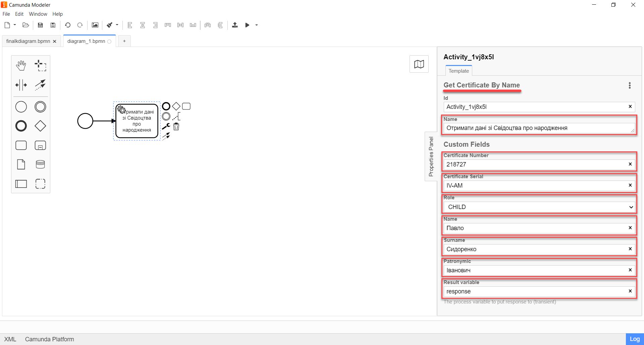Clear the Id field value

630,107
